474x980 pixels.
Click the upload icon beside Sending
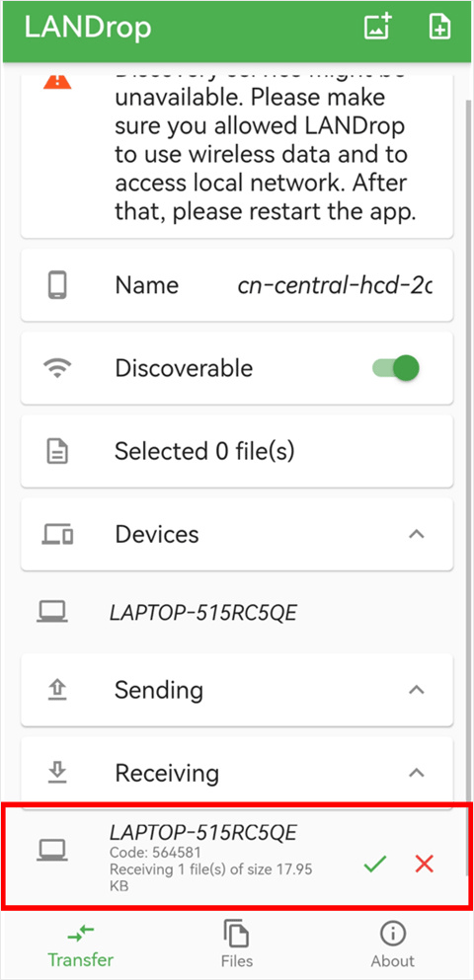tap(57, 690)
